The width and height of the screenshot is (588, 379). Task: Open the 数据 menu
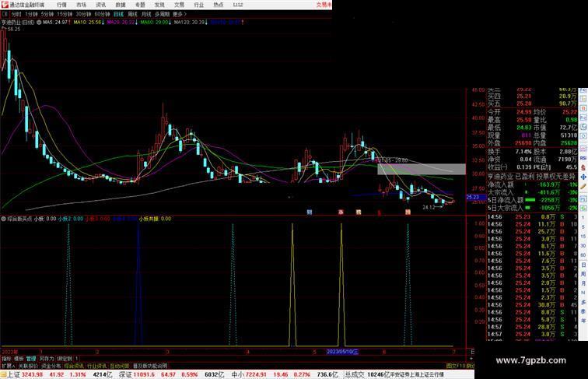pyautogui.click(x=121, y=5)
